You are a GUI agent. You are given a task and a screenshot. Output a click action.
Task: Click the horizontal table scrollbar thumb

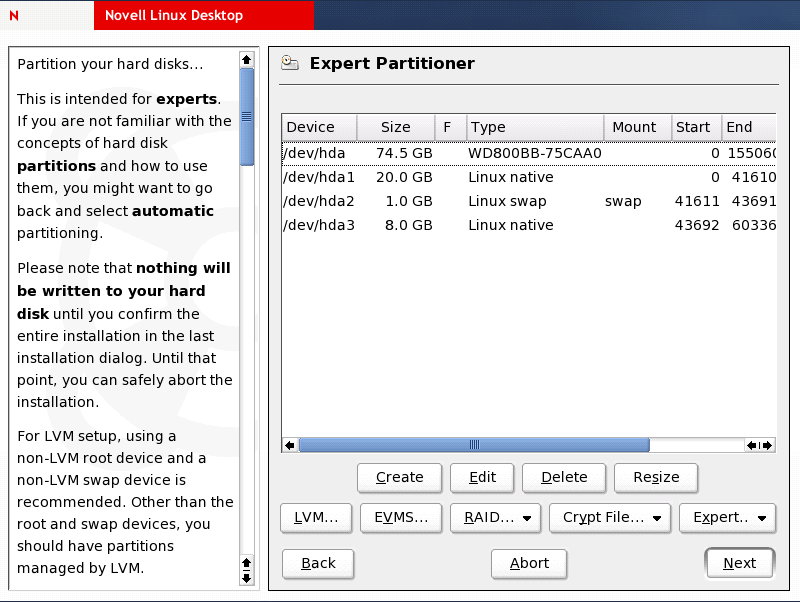474,445
